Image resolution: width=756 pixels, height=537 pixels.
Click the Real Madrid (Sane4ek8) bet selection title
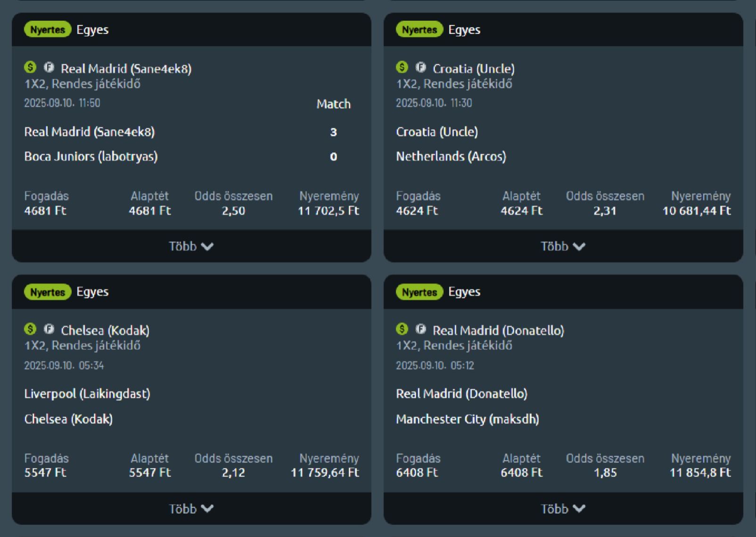coord(126,69)
